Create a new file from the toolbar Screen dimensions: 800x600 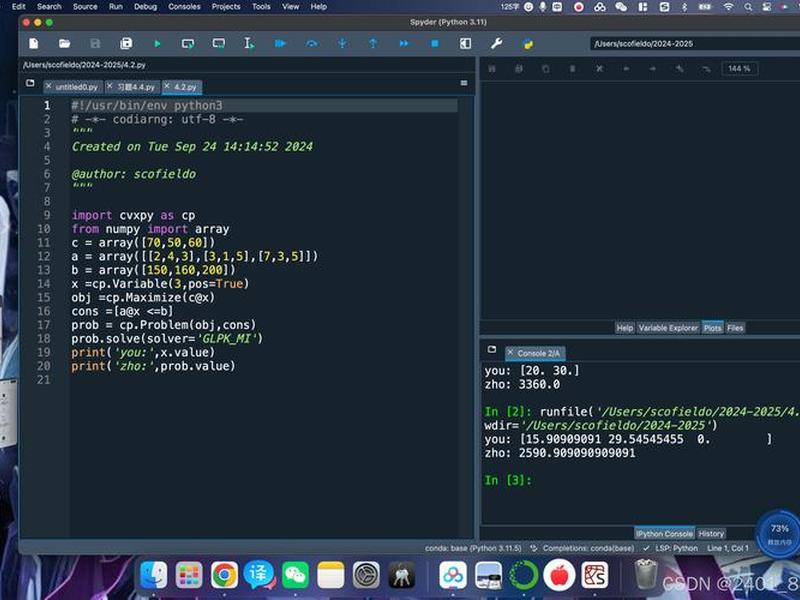(x=34, y=44)
